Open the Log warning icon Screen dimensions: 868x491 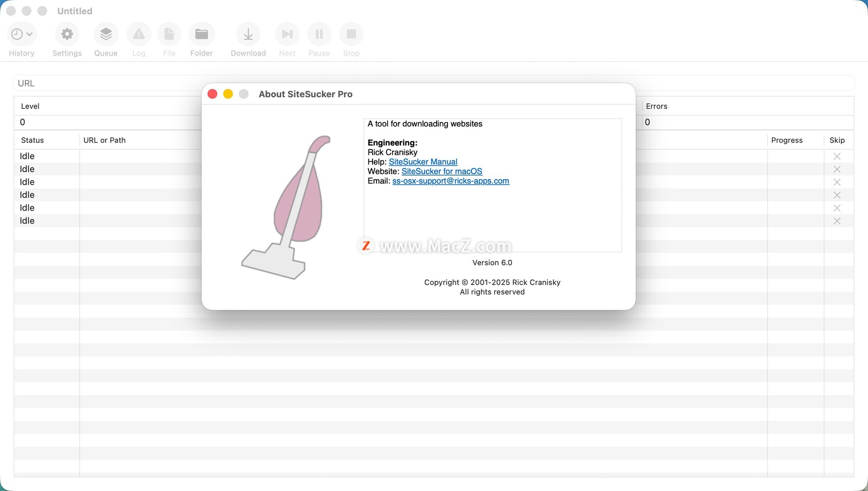pyautogui.click(x=139, y=34)
